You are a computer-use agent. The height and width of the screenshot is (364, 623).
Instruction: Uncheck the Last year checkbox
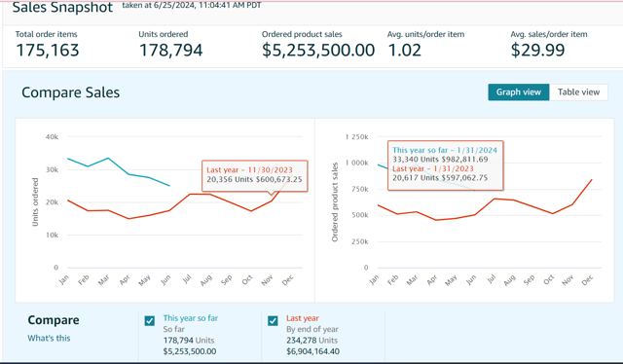(273, 320)
